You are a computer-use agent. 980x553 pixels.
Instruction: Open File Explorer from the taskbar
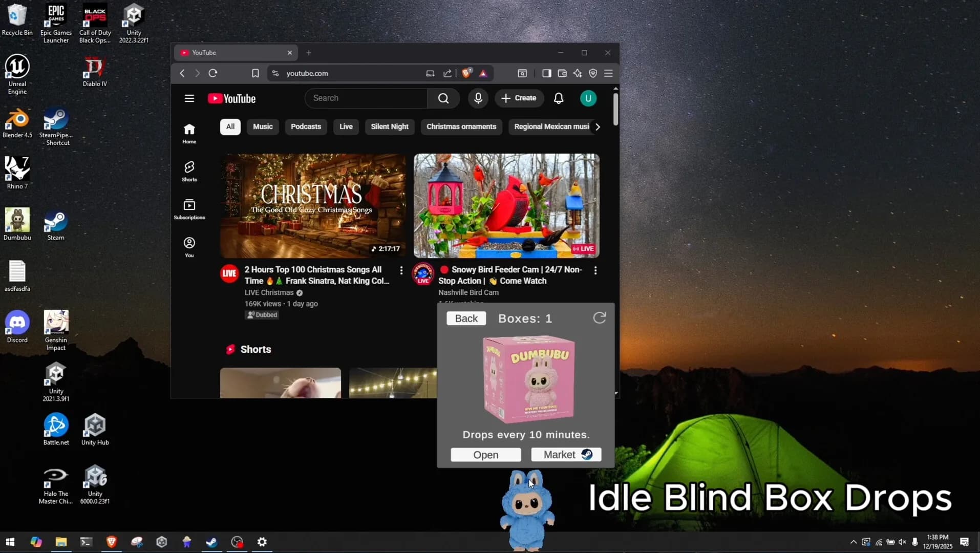[61, 542]
